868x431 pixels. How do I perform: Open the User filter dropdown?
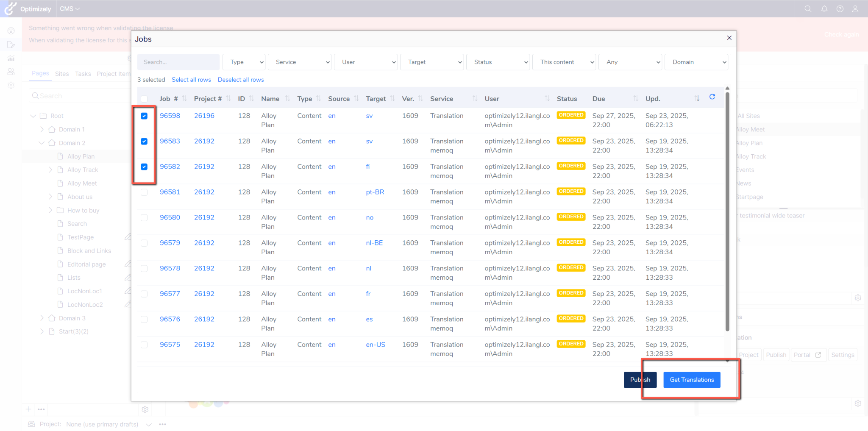[x=366, y=62]
